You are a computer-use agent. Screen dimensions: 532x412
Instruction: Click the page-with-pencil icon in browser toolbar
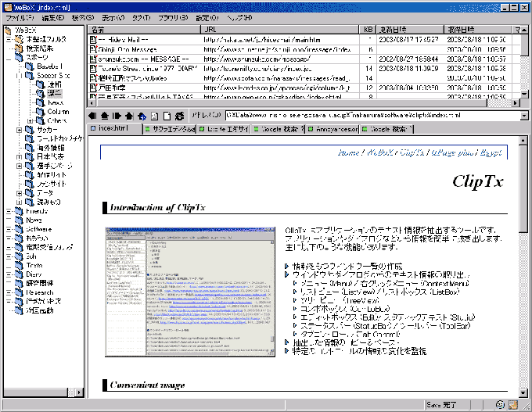[154, 116]
